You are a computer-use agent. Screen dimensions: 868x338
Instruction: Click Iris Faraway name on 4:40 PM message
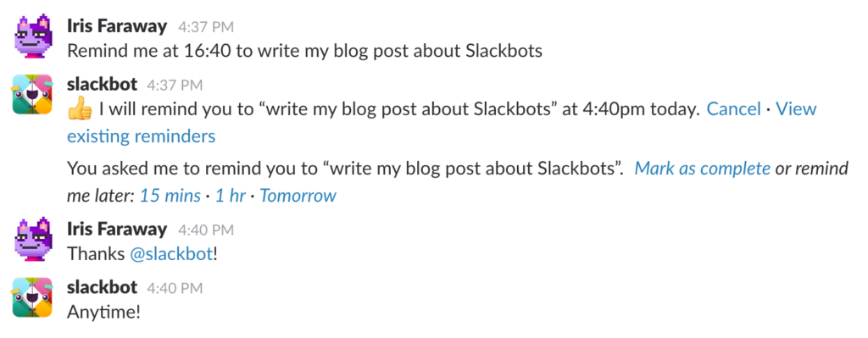[117, 229]
